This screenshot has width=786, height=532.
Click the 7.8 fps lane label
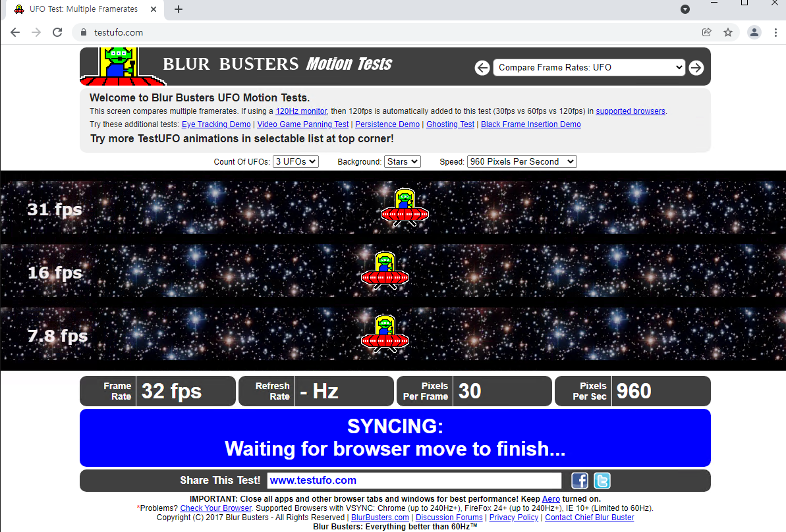point(57,336)
